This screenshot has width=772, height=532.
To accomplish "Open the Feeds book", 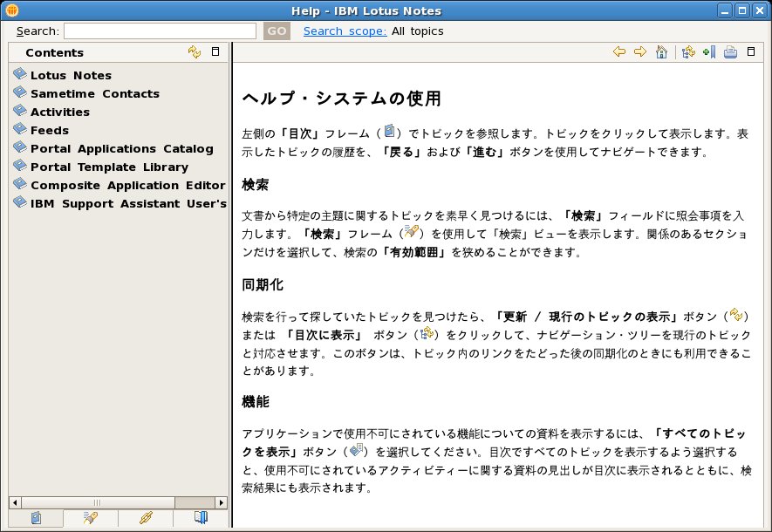I will (x=50, y=130).
